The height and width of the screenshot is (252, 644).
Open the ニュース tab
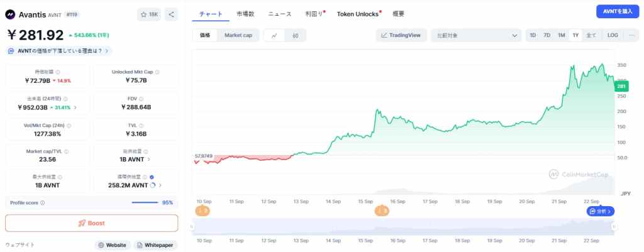click(x=280, y=14)
